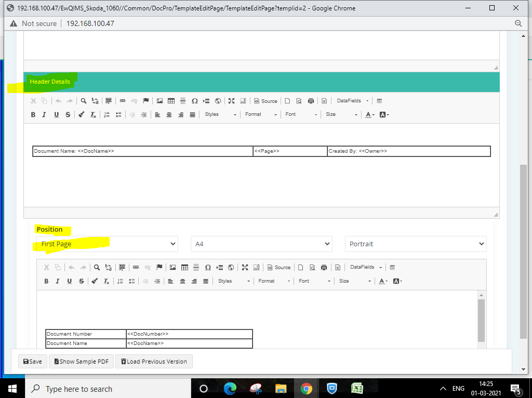532x398 pixels.
Task: Open text color picker in lower Position editor
Action: [x=383, y=281]
